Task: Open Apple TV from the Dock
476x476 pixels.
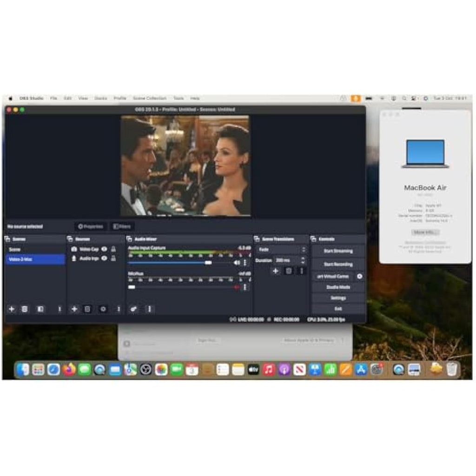Action: coord(253,370)
